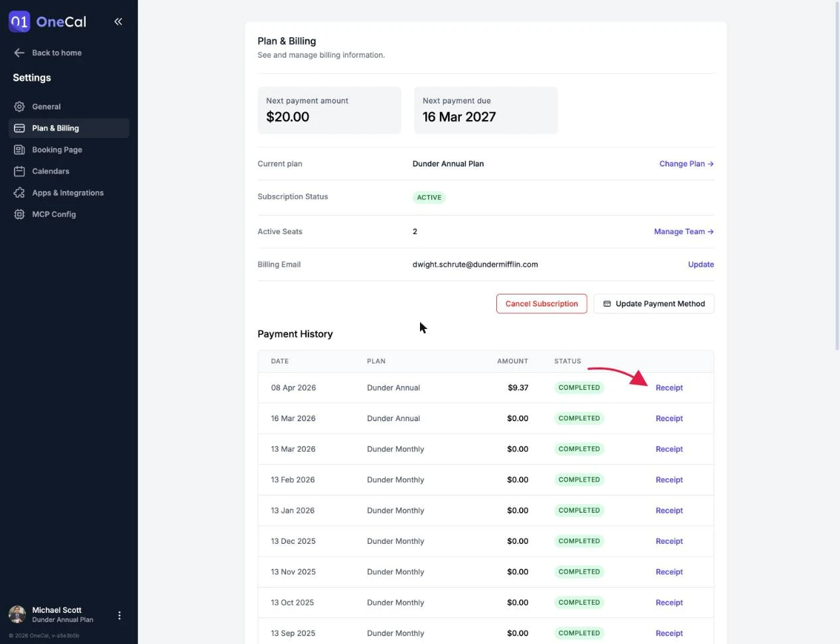Click the ACTIVE subscription status badge
This screenshot has height=644, width=840.
pyautogui.click(x=429, y=198)
